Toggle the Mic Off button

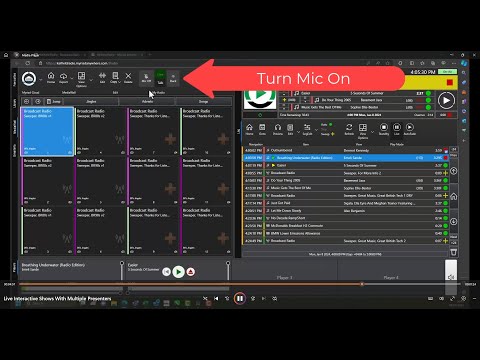tap(146, 78)
